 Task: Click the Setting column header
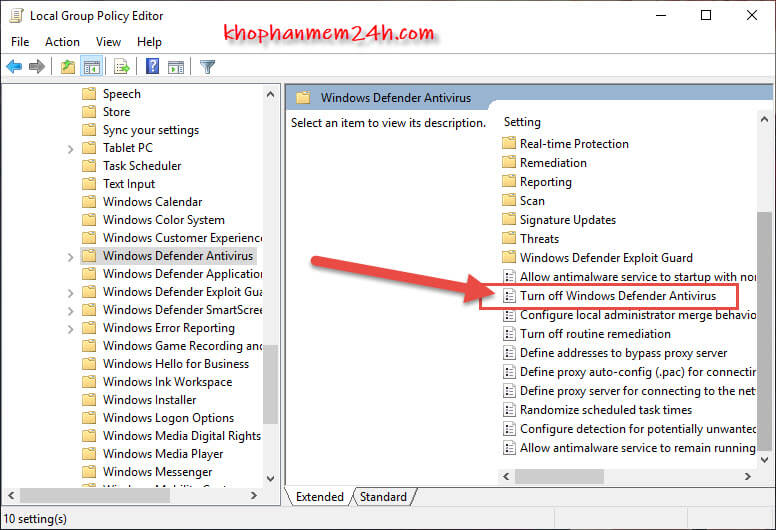pyautogui.click(x=522, y=122)
